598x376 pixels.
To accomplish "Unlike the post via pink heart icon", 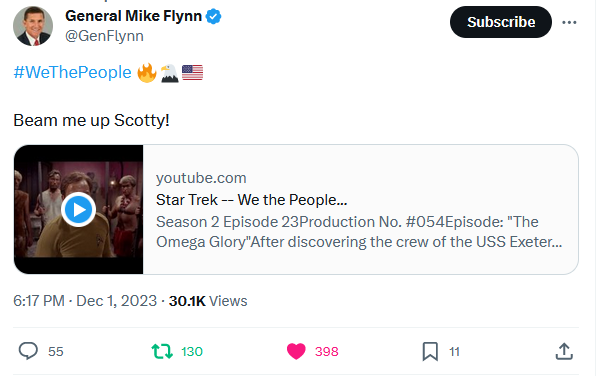I will click(x=296, y=351).
